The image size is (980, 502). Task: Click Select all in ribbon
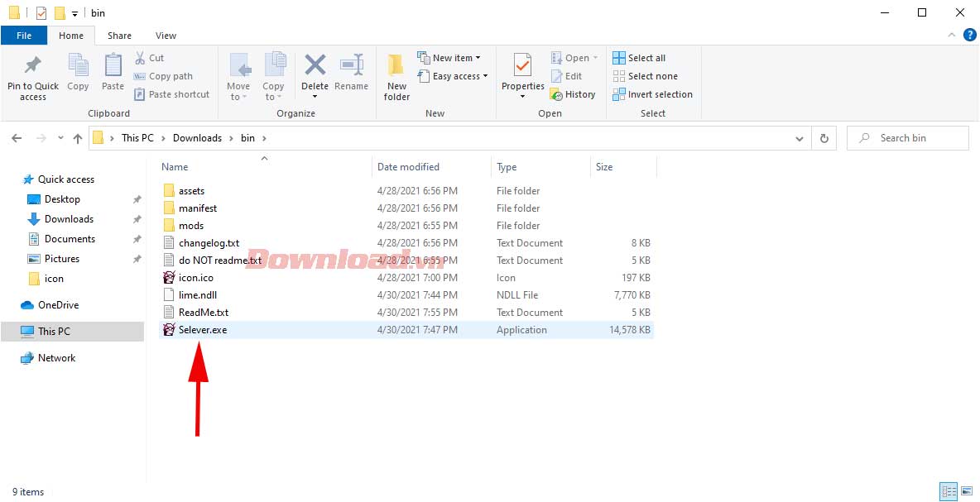[x=639, y=58]
